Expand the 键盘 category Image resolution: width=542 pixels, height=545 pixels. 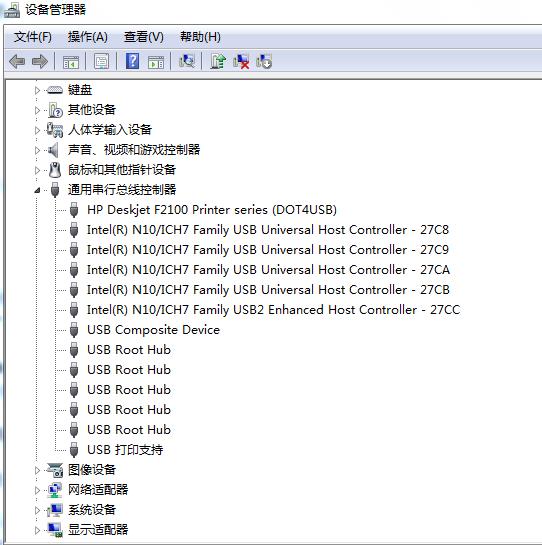pos(37,90)
